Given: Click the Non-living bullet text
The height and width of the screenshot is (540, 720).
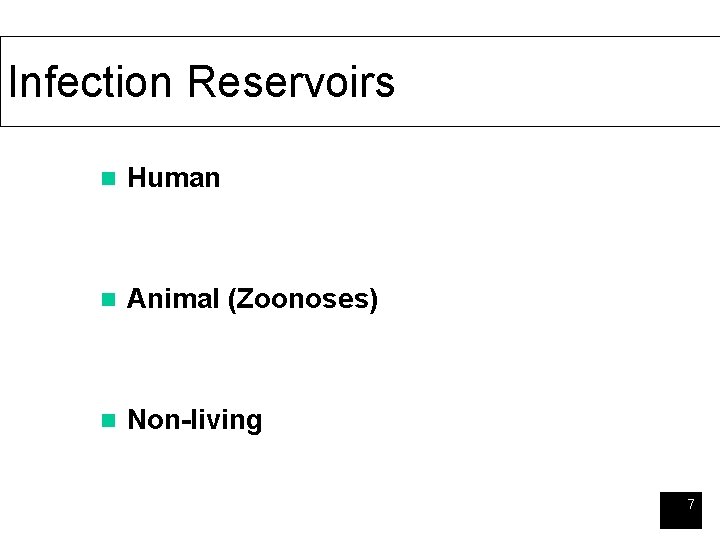Looking at the screenshot, I should click(195, 420).
